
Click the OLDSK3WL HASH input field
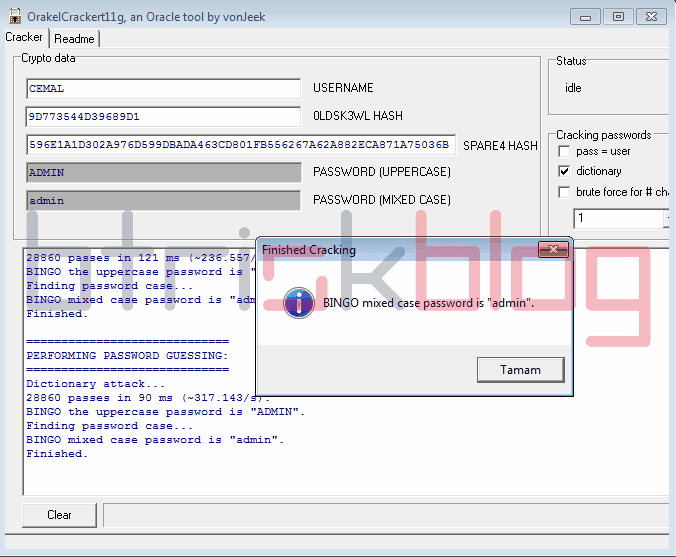point(163,116)
